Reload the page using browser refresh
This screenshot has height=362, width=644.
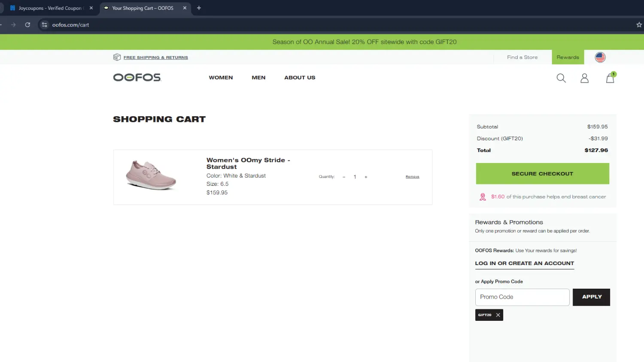click(x=27, y=25)
